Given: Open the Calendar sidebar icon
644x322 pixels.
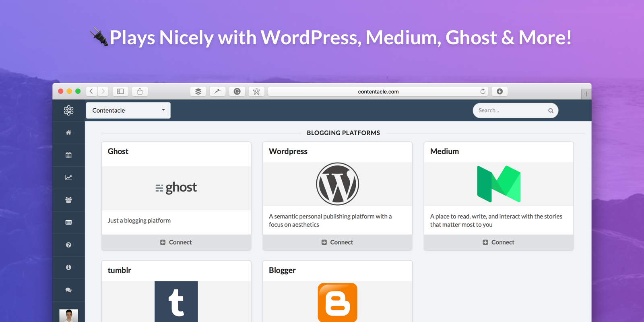Looking at the screenshot, I should click(x=68, y=155).
